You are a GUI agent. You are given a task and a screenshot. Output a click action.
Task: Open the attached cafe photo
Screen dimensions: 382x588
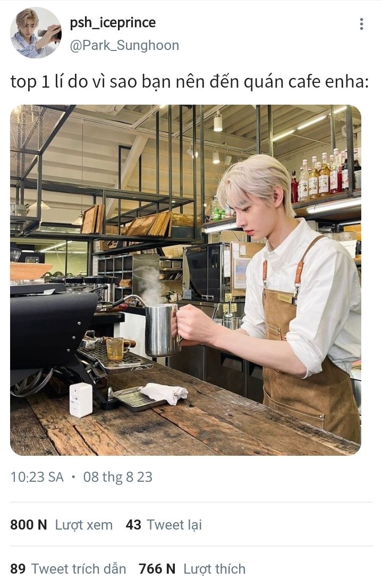pos(185,280)
